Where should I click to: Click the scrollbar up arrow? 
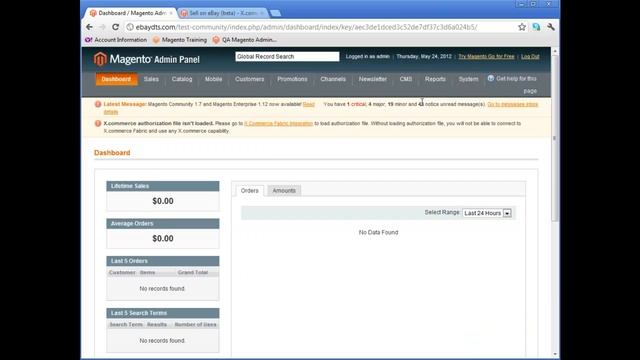point(554,51)
